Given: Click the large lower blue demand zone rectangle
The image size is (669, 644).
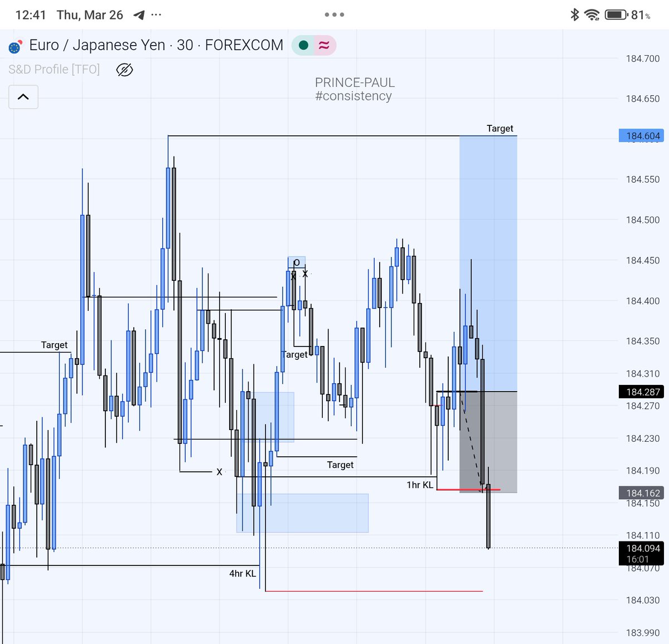Looking at the screenshot, I should pos(302,513).
